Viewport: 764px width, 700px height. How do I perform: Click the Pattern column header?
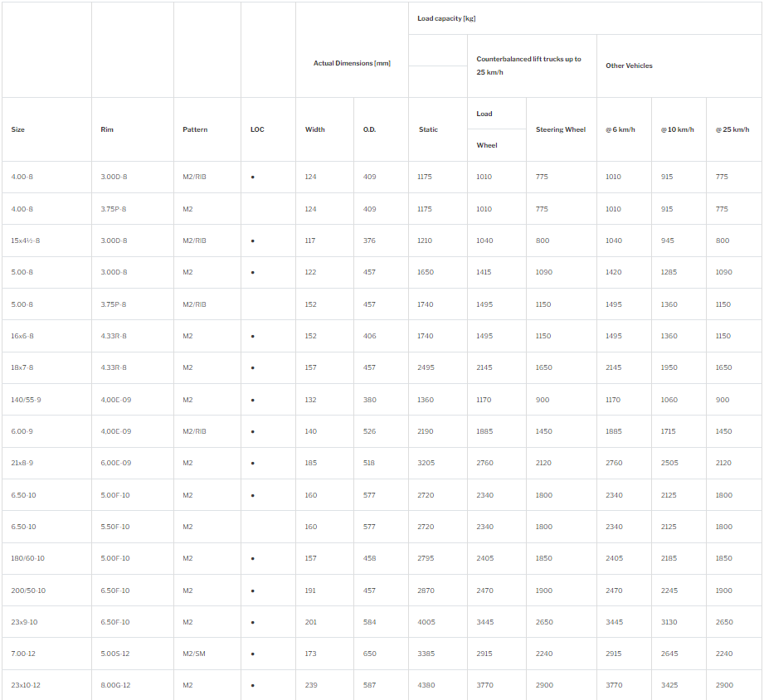(195, 129)
